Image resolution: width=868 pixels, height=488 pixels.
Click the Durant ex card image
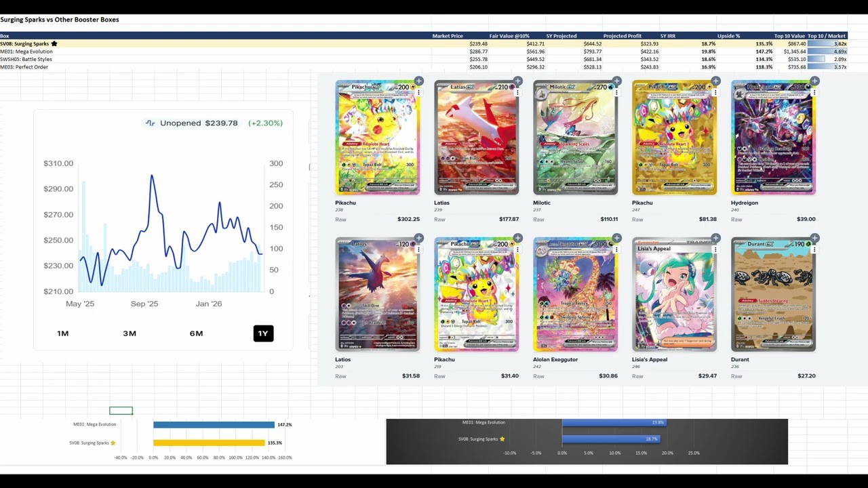(x=773, y=294)
